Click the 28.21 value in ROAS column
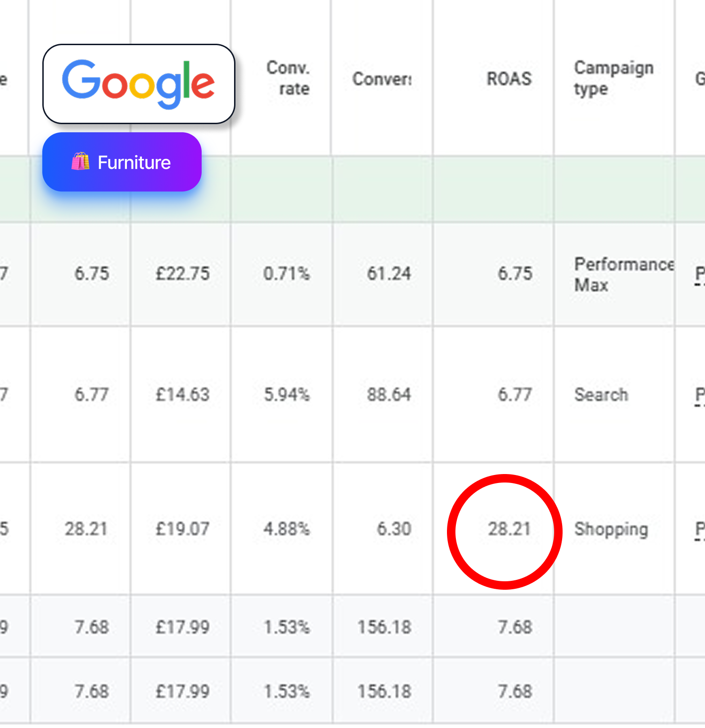This screenshot has height=728, width=705. [509, 529]
